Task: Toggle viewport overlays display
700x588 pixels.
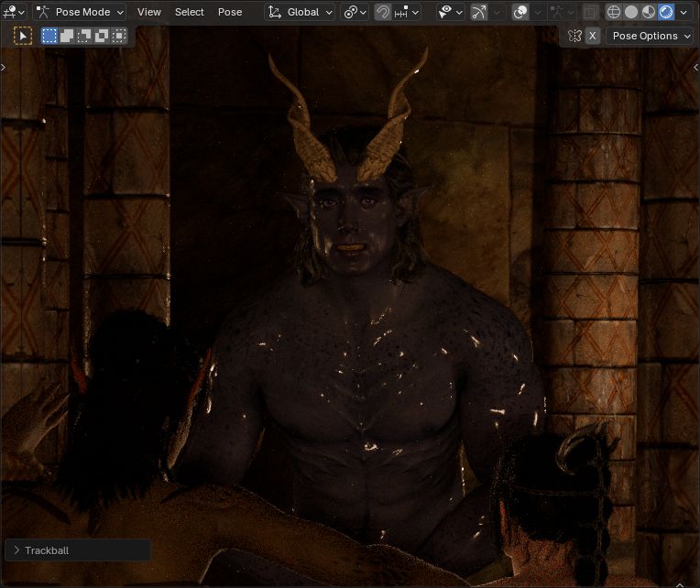Action: point(520,12)
